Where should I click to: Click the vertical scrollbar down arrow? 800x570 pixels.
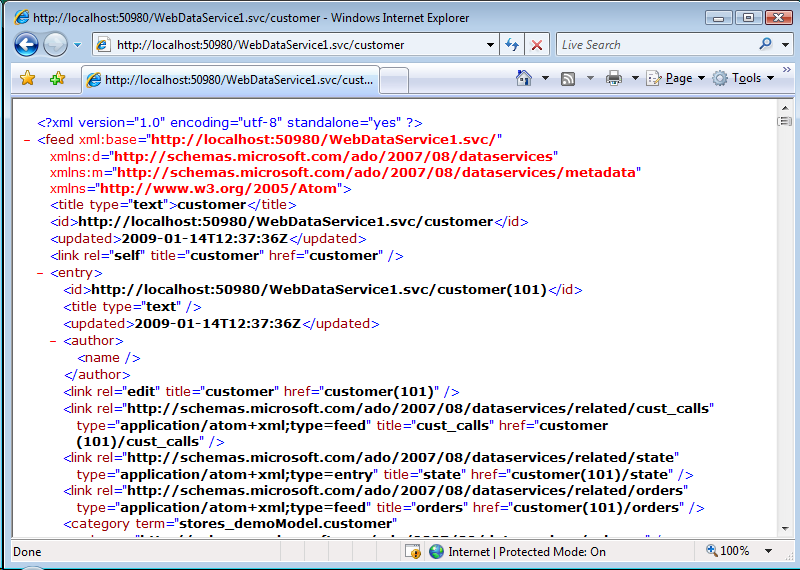(x=784, y=531)
